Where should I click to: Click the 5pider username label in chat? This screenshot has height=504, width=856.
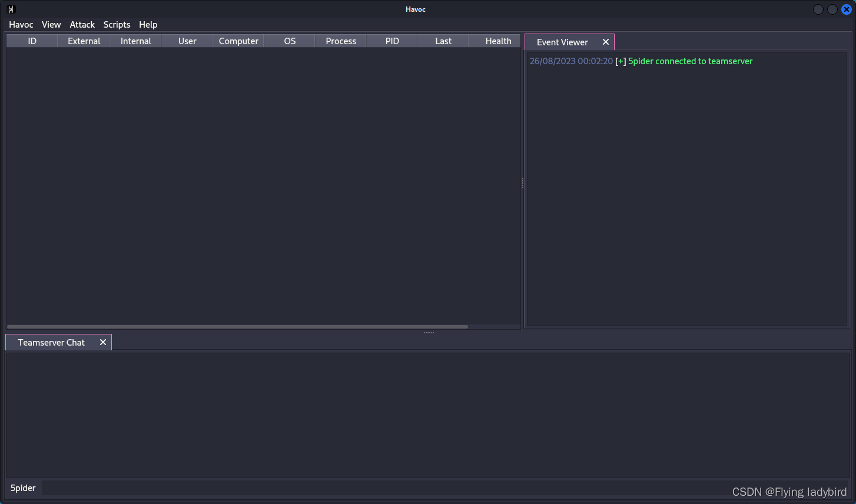click(23, 488)
